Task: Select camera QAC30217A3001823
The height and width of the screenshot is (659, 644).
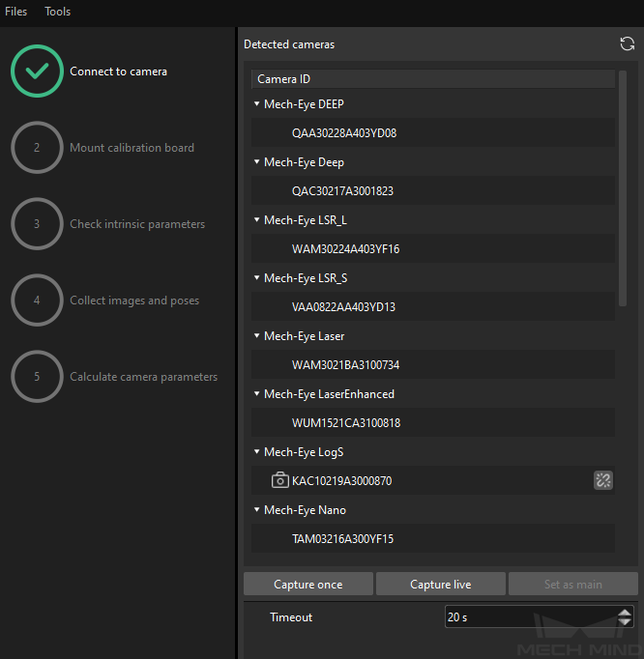Action: pyautogui.click(x=433, y=190)
